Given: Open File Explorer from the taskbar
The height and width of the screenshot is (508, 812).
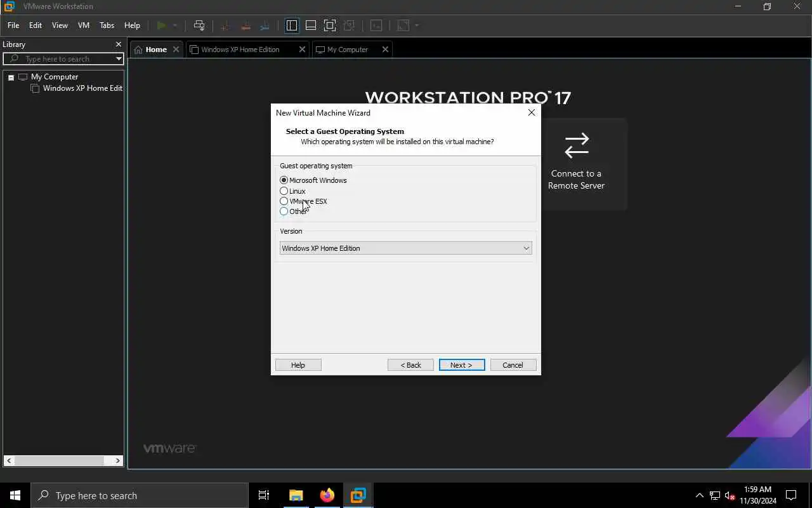Looking at the screenshot, I should pos(296,495).
